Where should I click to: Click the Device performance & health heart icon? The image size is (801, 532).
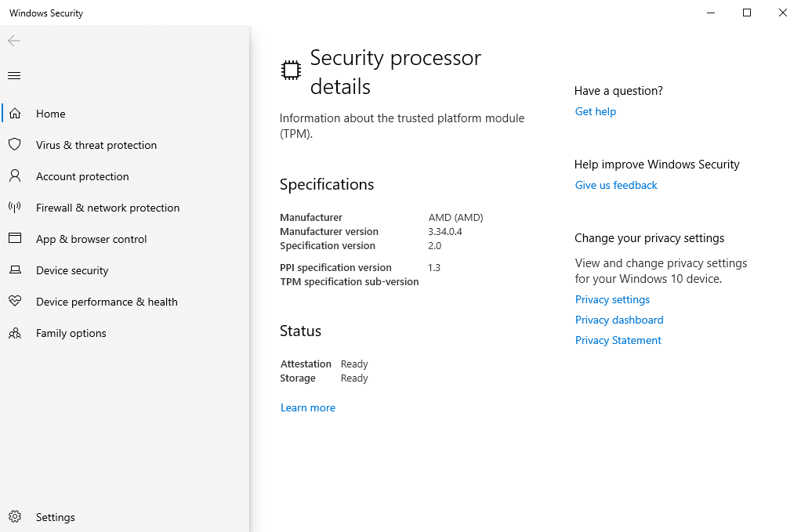[x=14, y=302]
